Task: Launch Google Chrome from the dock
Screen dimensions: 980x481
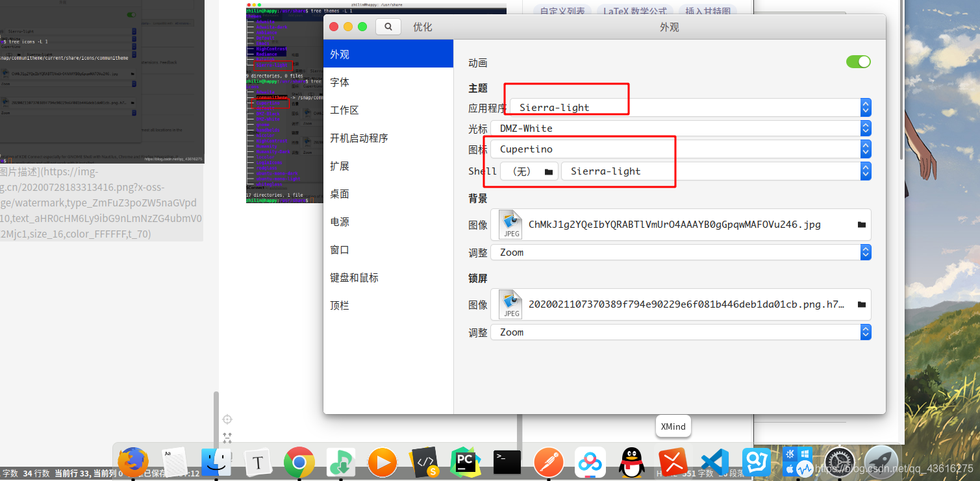Action: (x=299, y=463)
